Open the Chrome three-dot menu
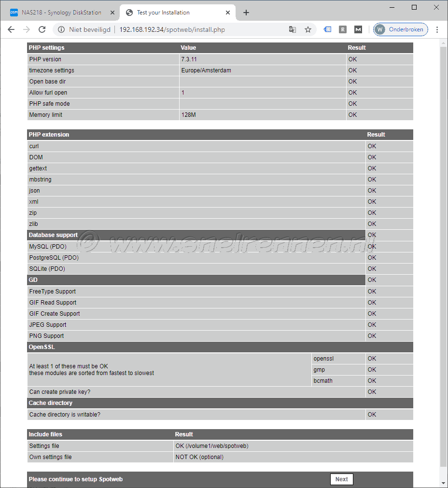This screenshot has width=448, height=488. [437, 29]
